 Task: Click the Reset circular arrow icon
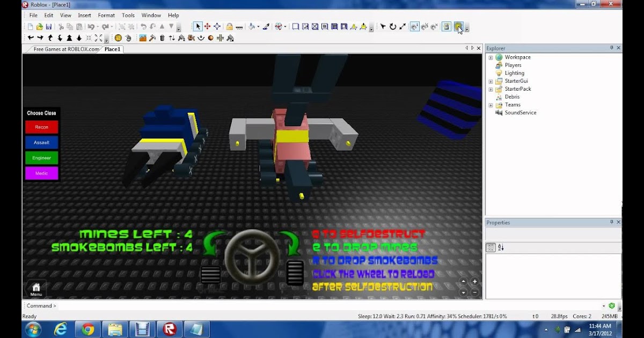[x=393, y=27]
